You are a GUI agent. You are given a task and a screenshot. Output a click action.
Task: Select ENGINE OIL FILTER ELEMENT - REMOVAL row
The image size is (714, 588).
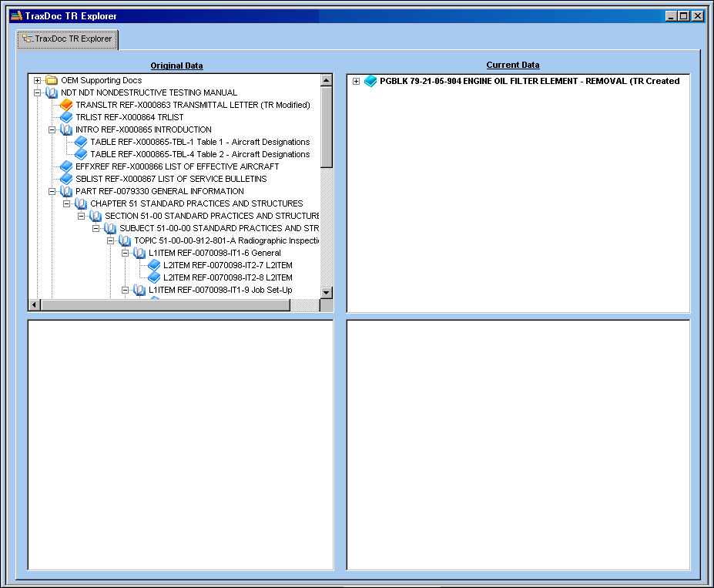[x=530, y=81]
